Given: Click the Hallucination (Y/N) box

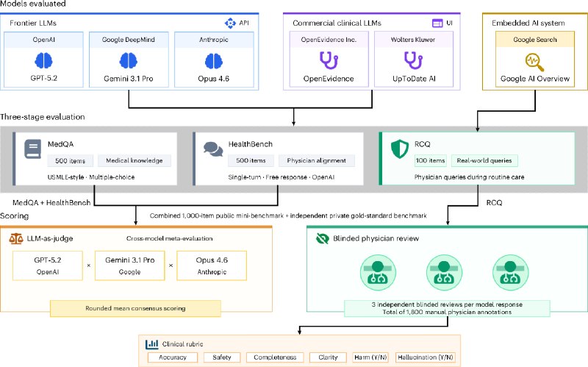Looking at the screenshot, I should point(426,357).
